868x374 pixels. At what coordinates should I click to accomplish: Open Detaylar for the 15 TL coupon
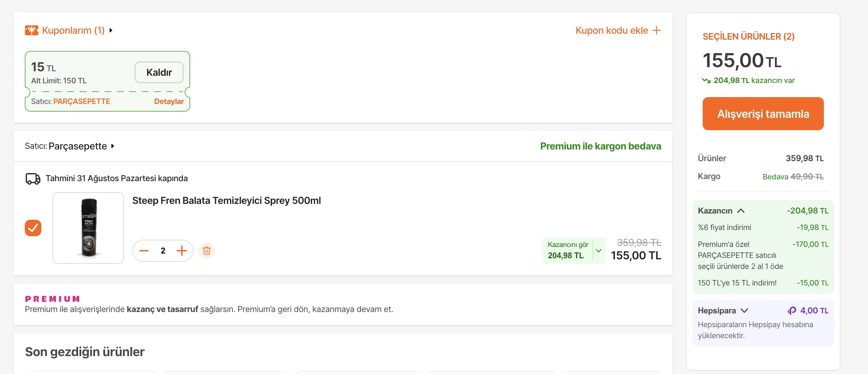[x=169, y=101]
